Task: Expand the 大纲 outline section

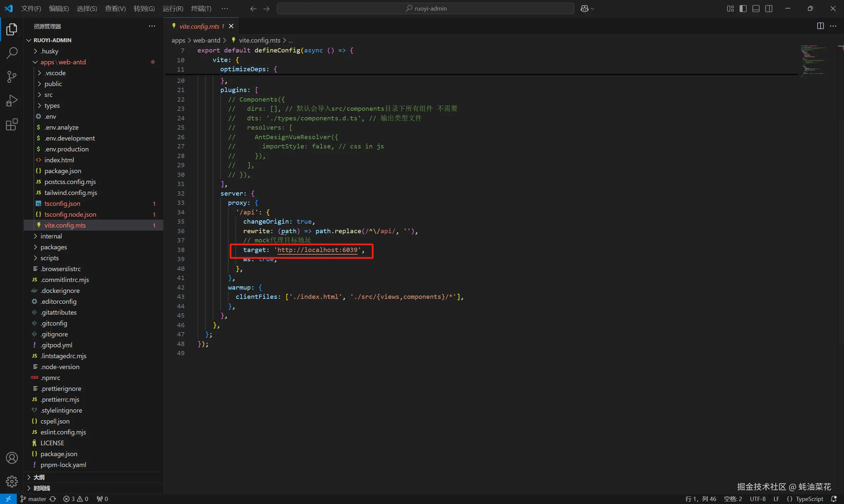Action: coord(93,477)
